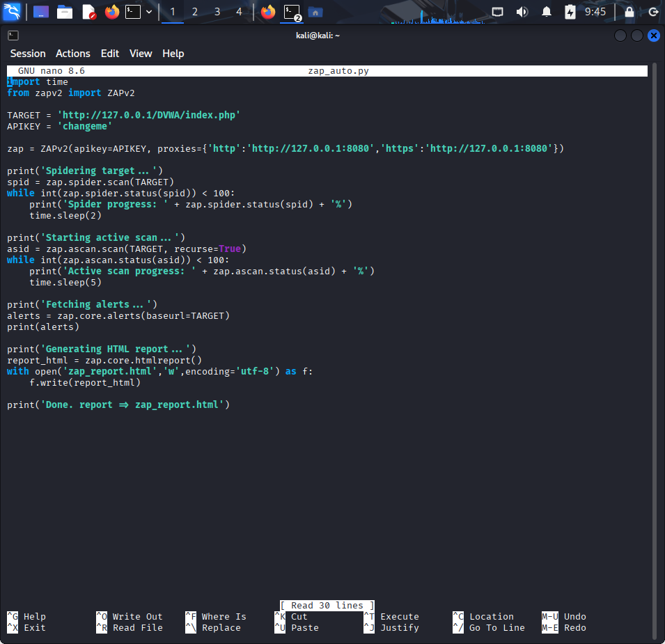The width and height of the screenshot is (665, 644).
Task: Click the 'Fetching alerts...' print line
Action: click(x=82, y=304)
